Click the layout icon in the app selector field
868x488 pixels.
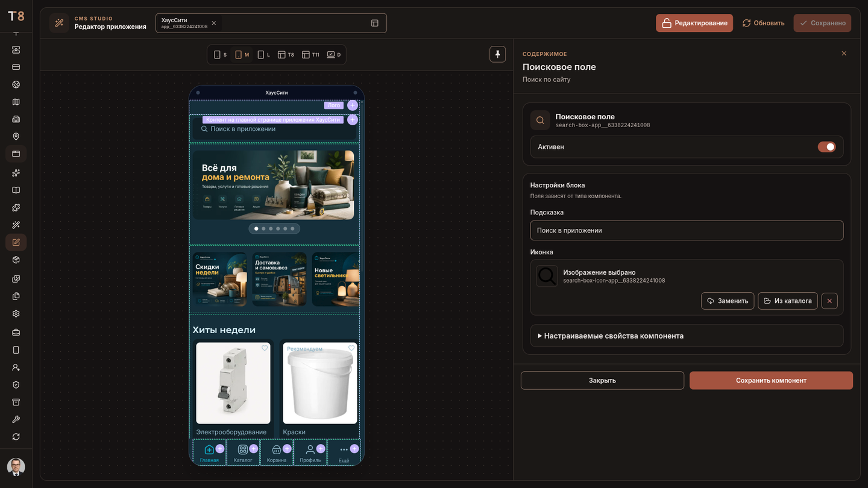tap(375, 23)
